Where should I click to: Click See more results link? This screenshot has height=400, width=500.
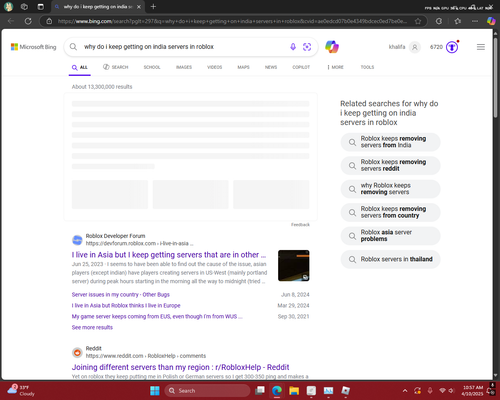point(92,327)
